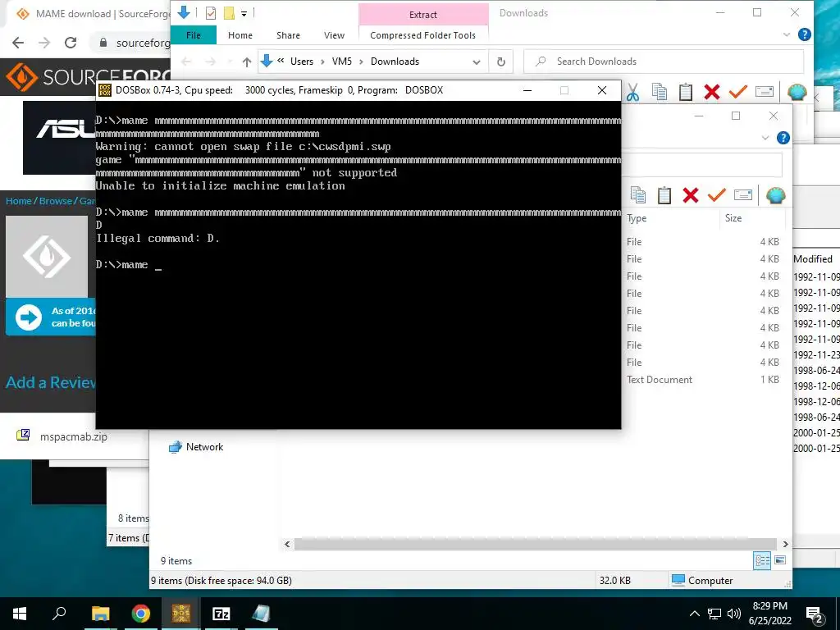
Task: Click the orange checkmark Properties icon in Downloads toolbar
Action: tap(737, 92)
